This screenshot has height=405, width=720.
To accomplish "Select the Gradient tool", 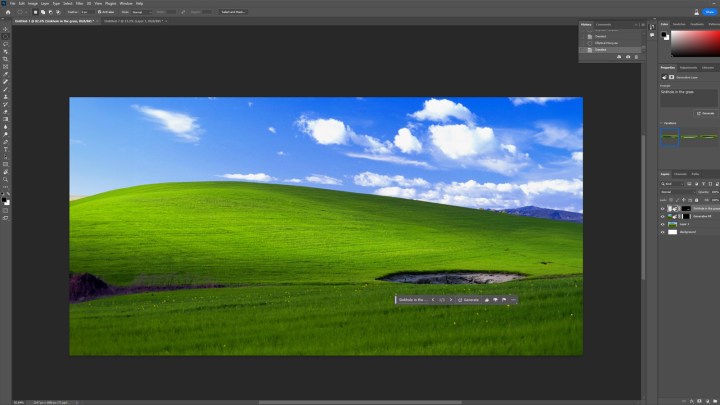I will [x=6, y=119].
